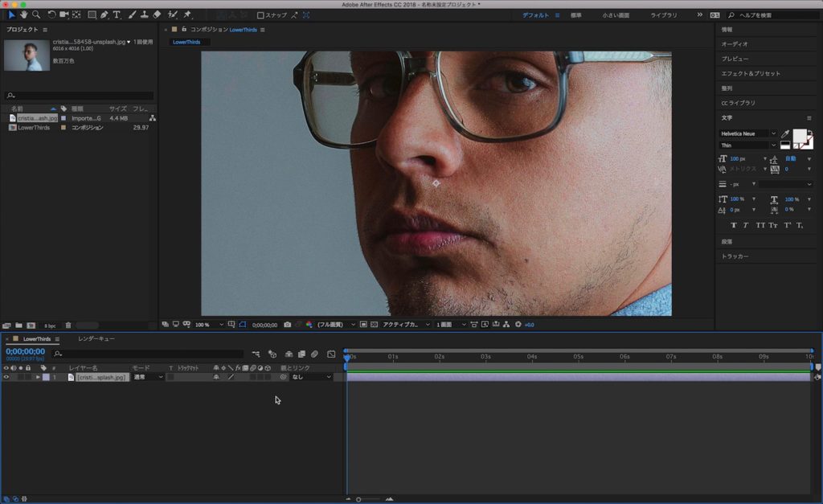Select the Eraser tool

pos(157,14)
